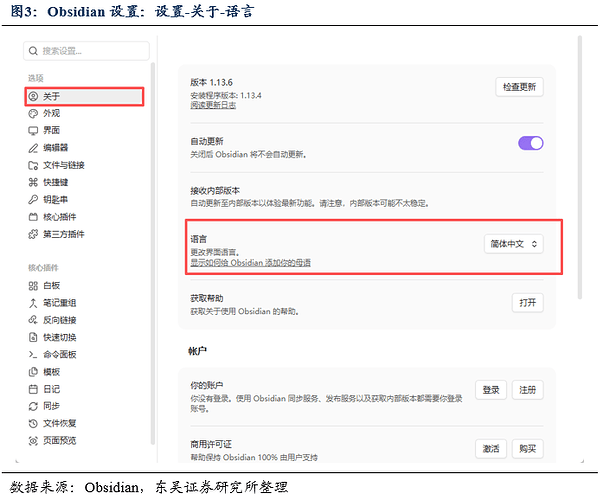Click the 接收内部版本 setting title

[x=215, y=190]
